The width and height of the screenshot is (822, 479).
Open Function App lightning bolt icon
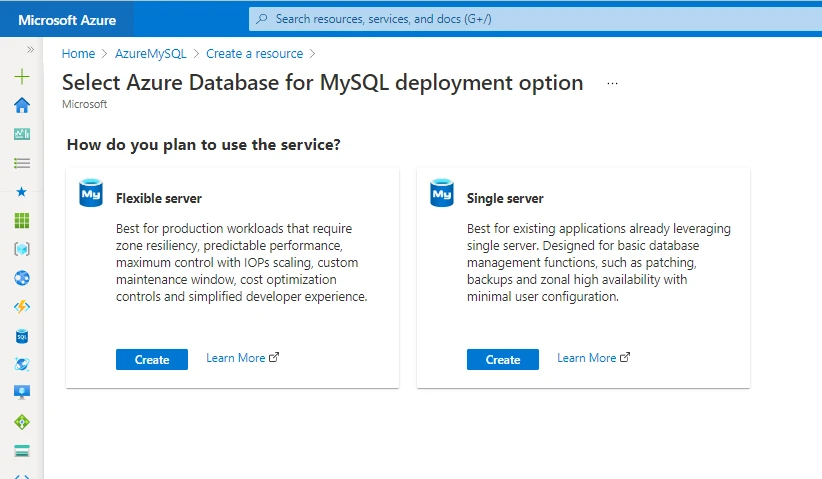coord(21,307)
